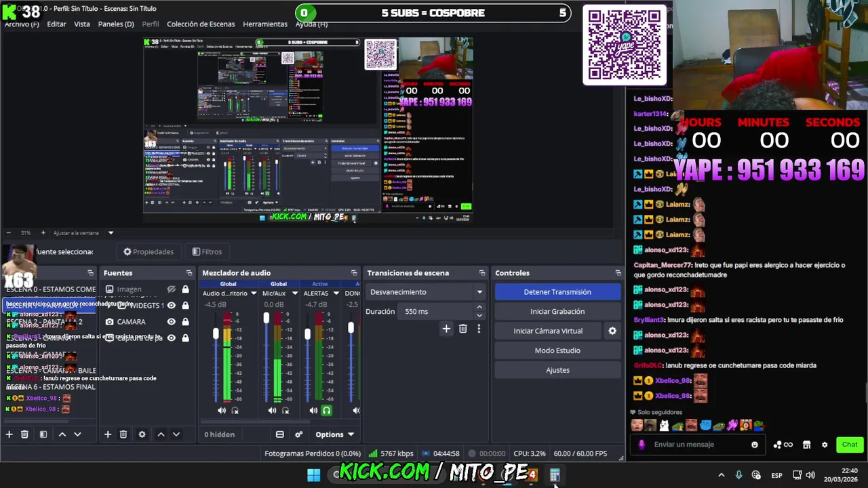Screen dimensions: 868x488
Task: Open Ajustes in Controles
Action: tap(557, 370)
